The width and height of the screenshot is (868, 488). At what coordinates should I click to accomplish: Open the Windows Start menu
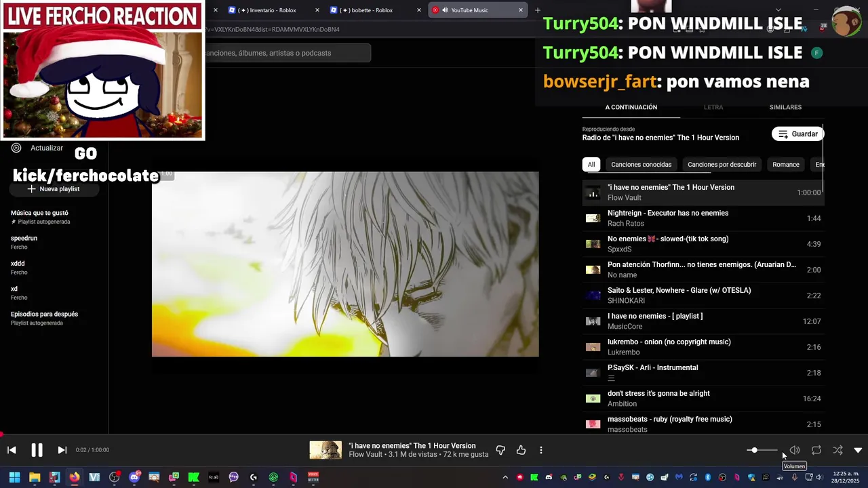pos(14,477)
